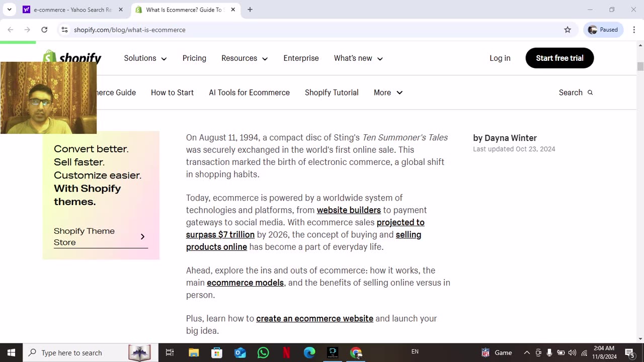Viewport: 644px width, 362px height.
Task: Open the volume control tray icon
Action: pos(572,352)
